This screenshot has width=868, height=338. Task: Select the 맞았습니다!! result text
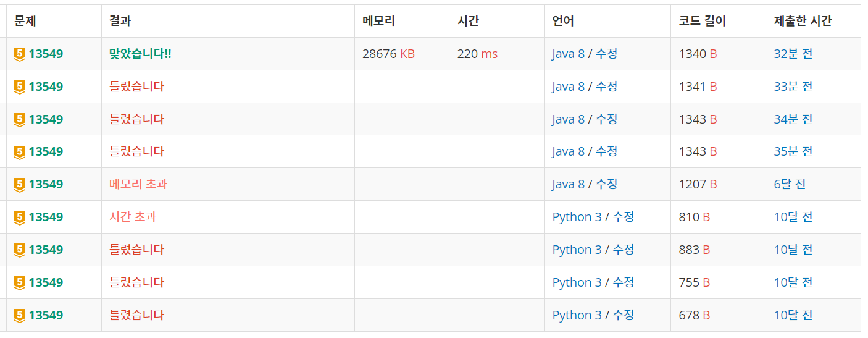(x=140, y=54)
